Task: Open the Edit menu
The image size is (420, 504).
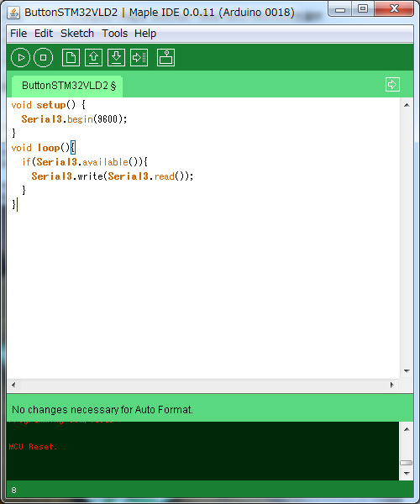Action: point(44,33)
